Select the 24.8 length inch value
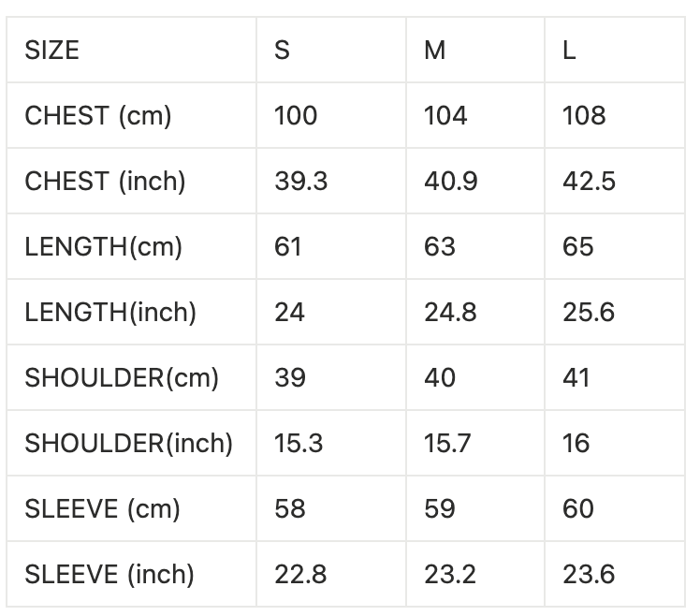The width and height of the screenshot is (700, 616). pyautogui.click(x=451, y=312)
